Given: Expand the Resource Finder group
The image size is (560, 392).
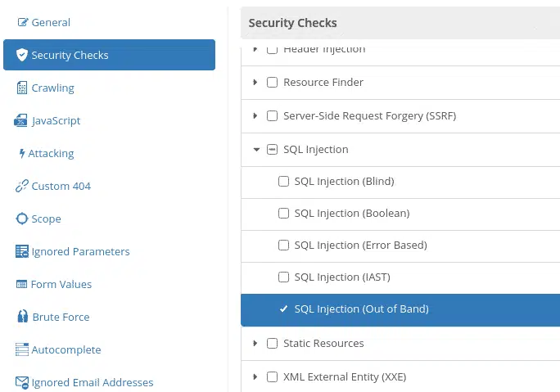Looking at the screenshot, I should 255,82.
